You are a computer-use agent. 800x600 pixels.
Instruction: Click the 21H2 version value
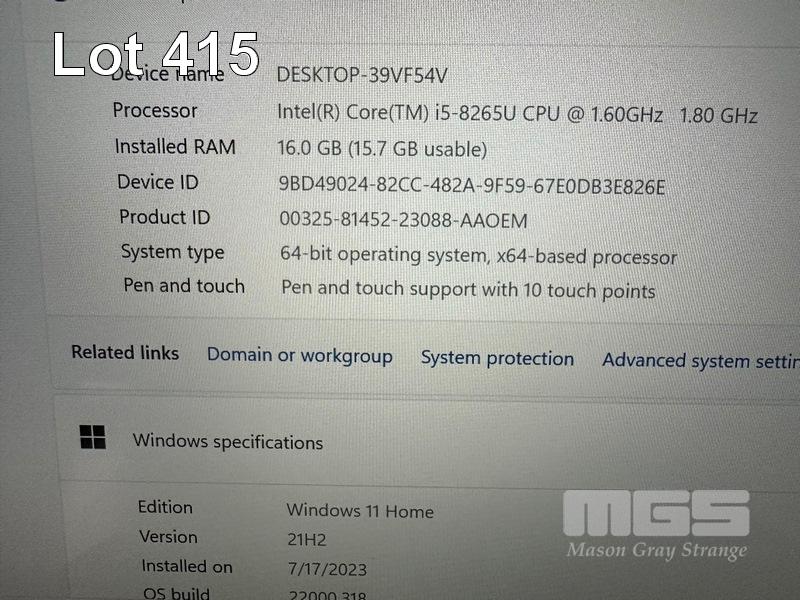pos(306,539)
